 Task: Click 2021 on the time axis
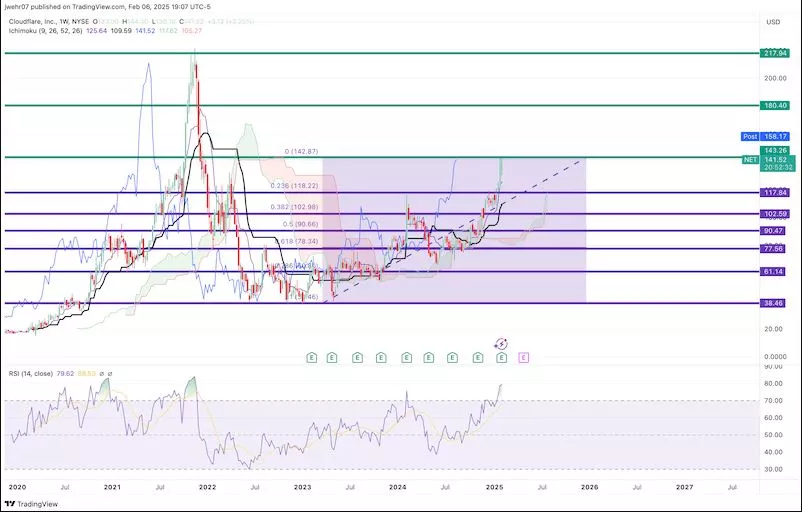click(112, 487)
